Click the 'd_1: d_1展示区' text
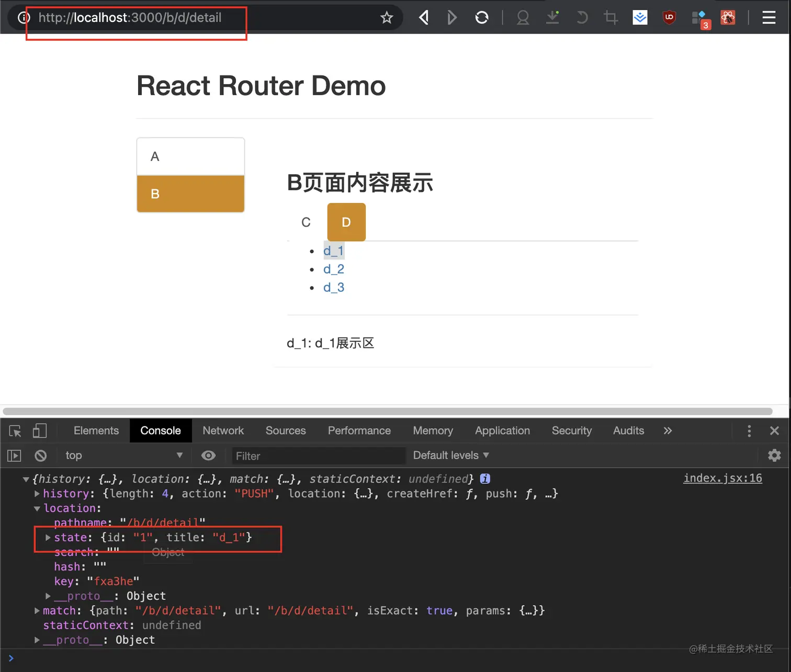 [x=330, y=343]
